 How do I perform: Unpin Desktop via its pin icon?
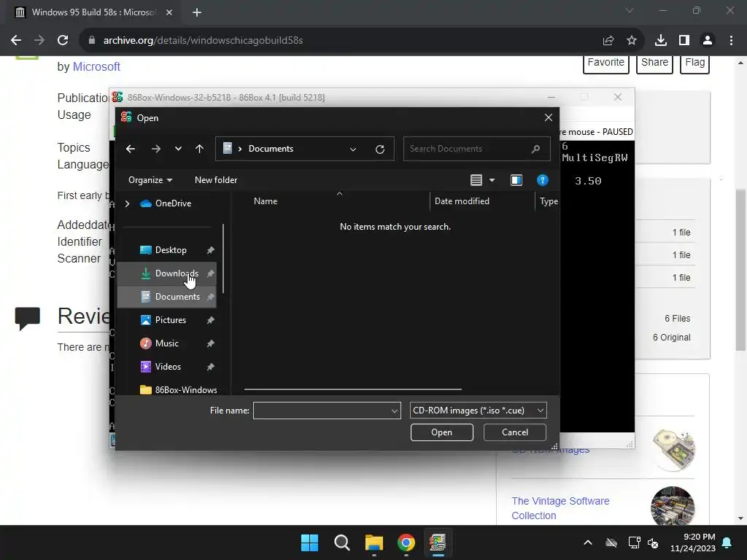(211, 250)
